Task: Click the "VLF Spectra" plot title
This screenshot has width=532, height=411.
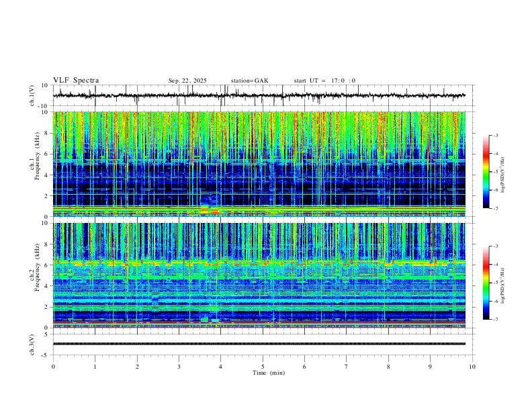Action: click(x=76, y=81)
